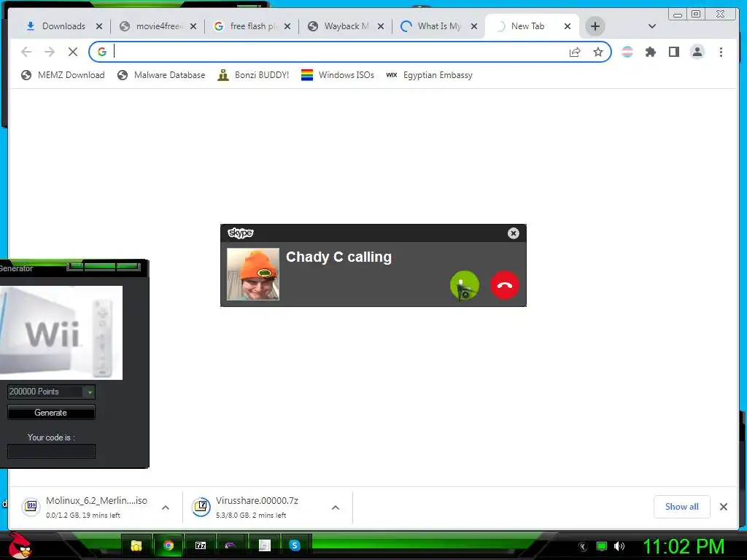Select the New Tab tab
Screen dimensions: 747x560
[527, 26]
